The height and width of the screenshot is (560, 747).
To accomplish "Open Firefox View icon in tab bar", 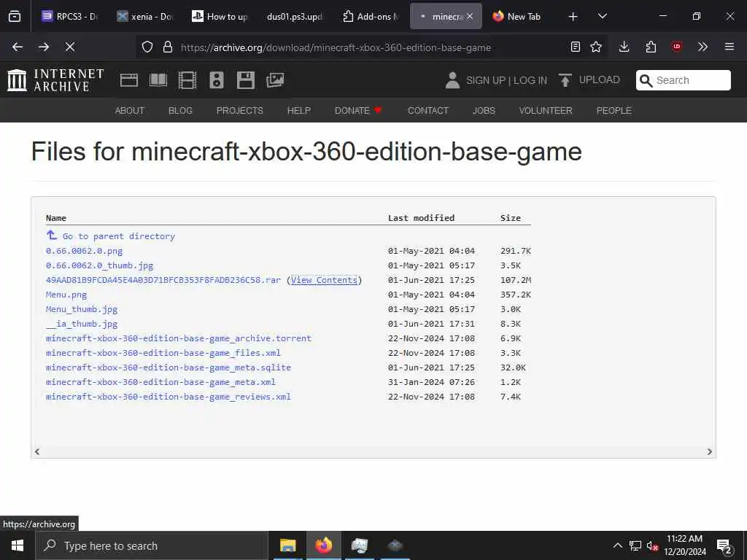I will pyautogui.click(x=15, y=16).
